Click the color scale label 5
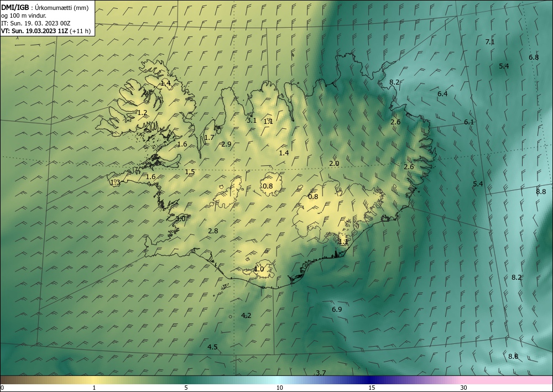The image size is (553, 392). point(186,388)
